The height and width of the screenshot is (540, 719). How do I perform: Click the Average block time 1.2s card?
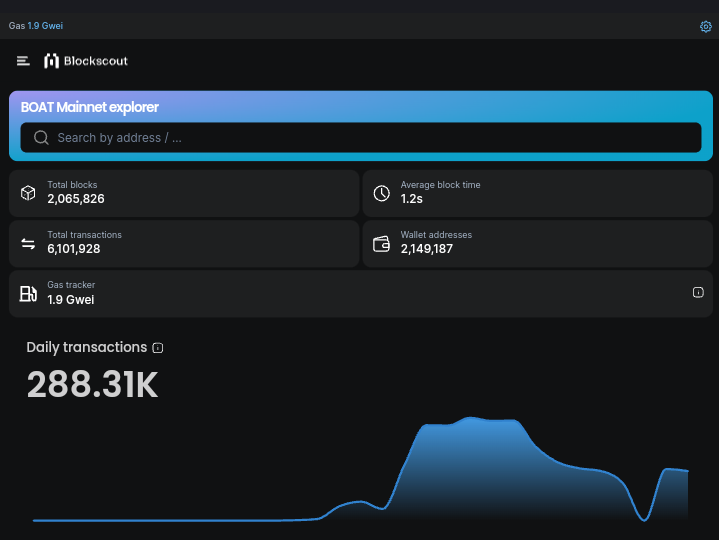click(x=537, y=193)
